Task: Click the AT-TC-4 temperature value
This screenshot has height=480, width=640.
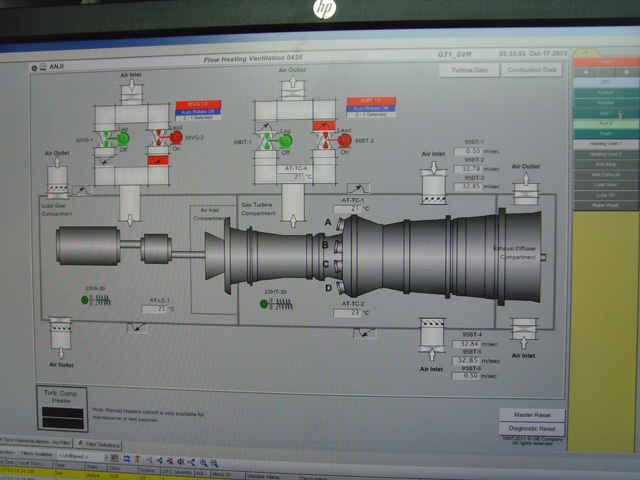Action: pos(291,177)
